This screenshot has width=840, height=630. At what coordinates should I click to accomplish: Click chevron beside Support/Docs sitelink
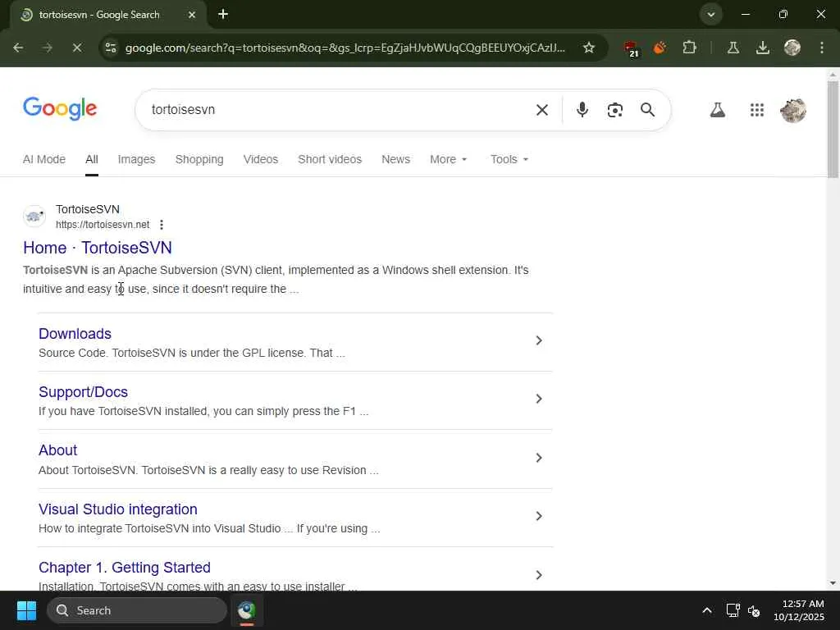click(539, 399)
